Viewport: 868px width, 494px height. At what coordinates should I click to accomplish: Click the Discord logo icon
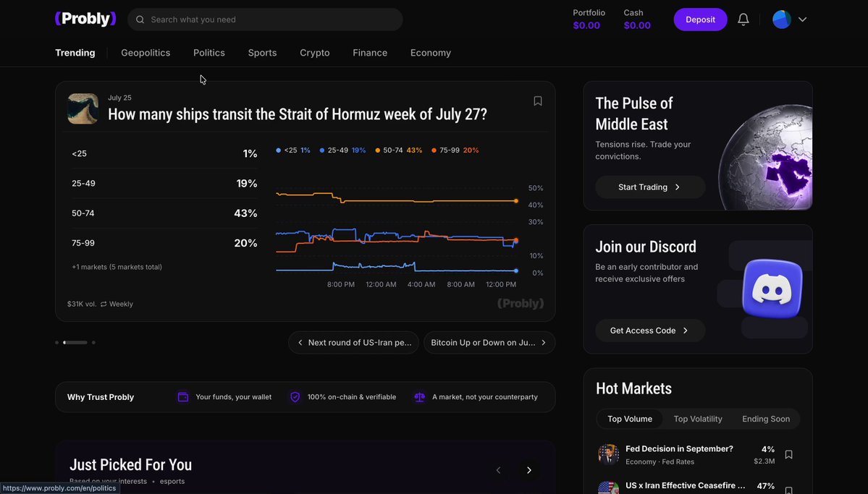[772, 288]
